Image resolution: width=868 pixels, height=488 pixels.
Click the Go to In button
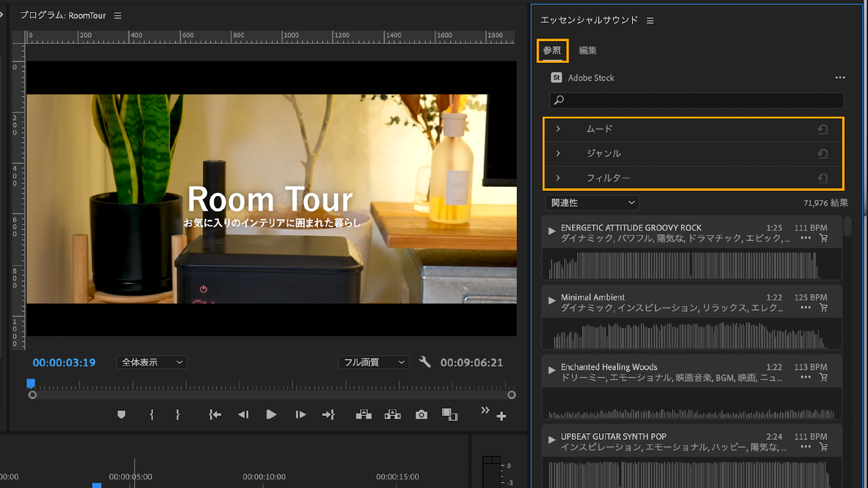[x=215, y=415]
